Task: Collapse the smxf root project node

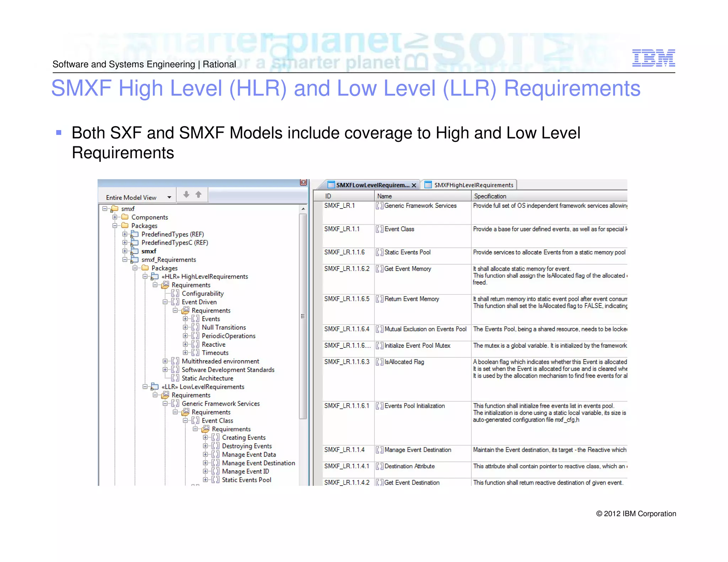Action: point(105,209)
